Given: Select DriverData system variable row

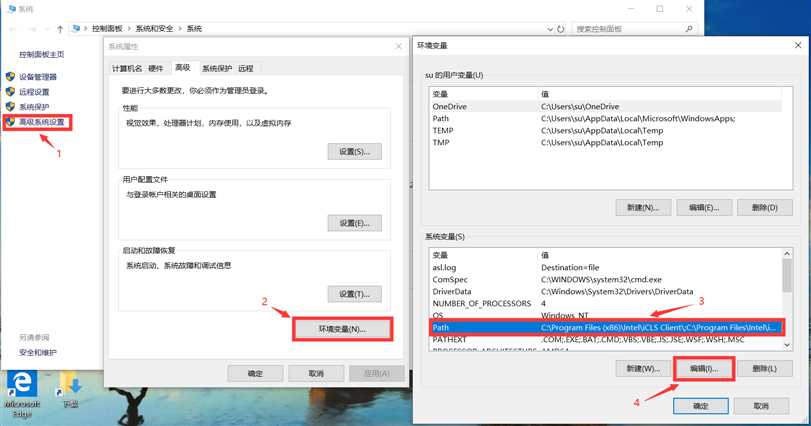Looking at the screenshot, I should [x=606, y=291].
